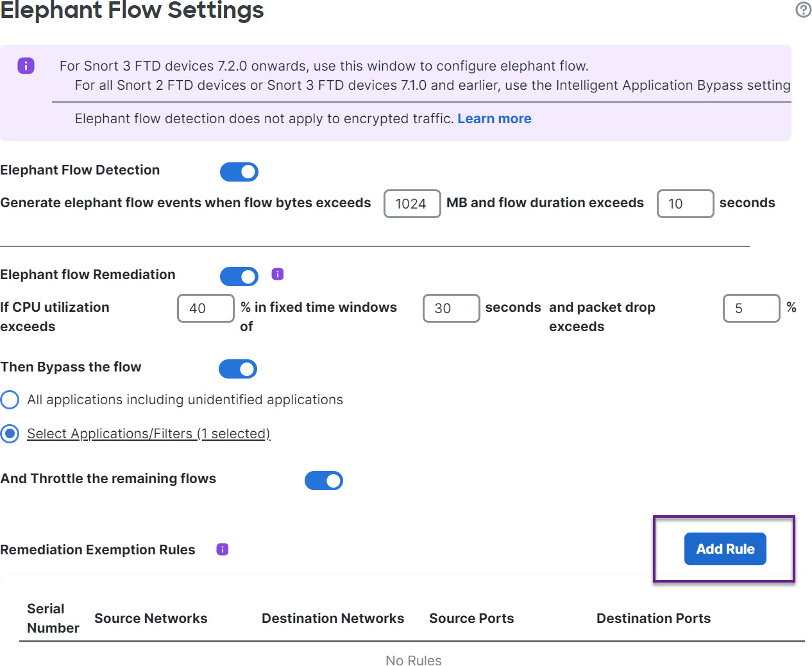Open the Learn more link

tap(494, 119)
